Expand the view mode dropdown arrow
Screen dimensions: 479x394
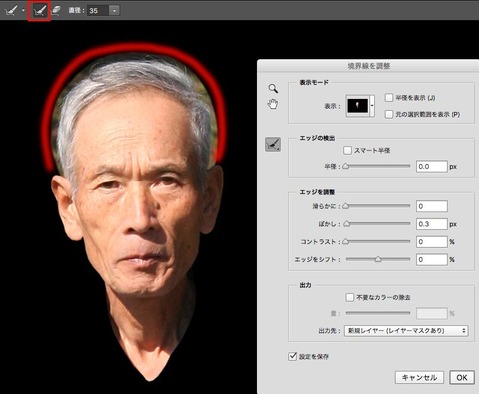click(372, 106)
